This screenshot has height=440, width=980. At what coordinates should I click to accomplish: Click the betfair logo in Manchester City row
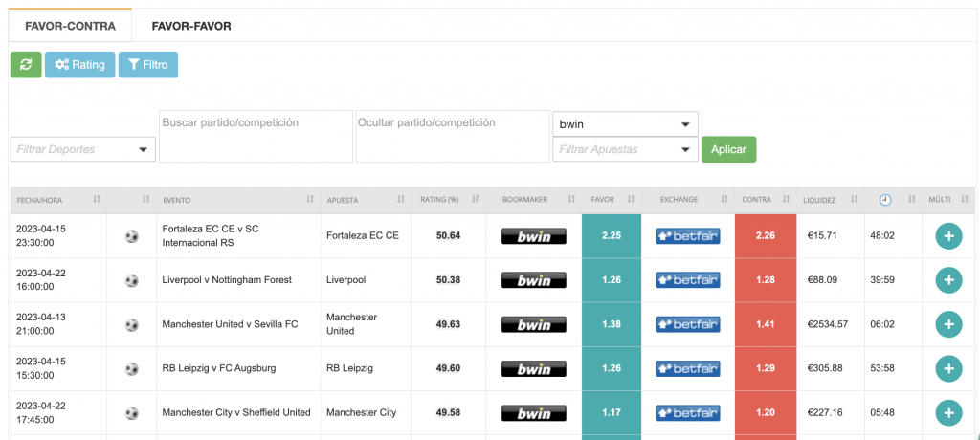pyautogui.click(x=687, y=413)
